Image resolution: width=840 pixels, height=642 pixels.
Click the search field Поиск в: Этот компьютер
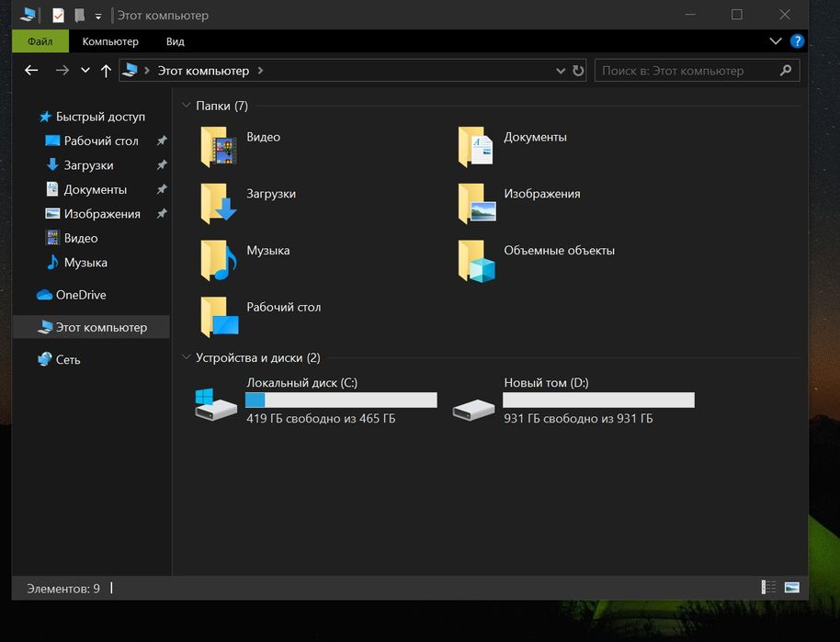click(685, 71)
